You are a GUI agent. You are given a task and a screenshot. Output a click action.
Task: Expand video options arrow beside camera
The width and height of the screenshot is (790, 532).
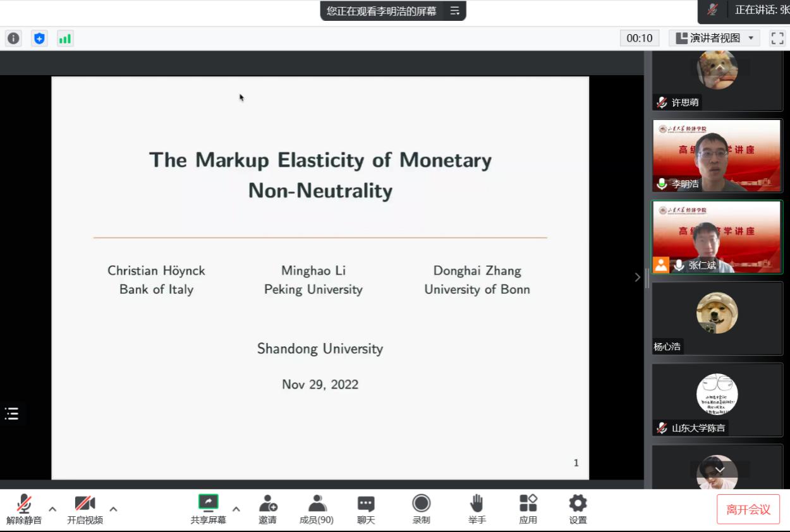(x=113, y=509)
